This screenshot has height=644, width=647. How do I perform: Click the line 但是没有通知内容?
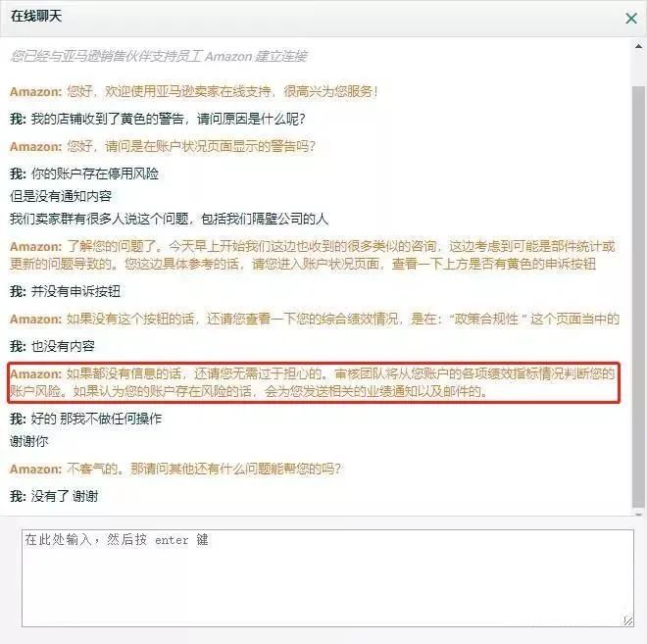coord(61,196)
